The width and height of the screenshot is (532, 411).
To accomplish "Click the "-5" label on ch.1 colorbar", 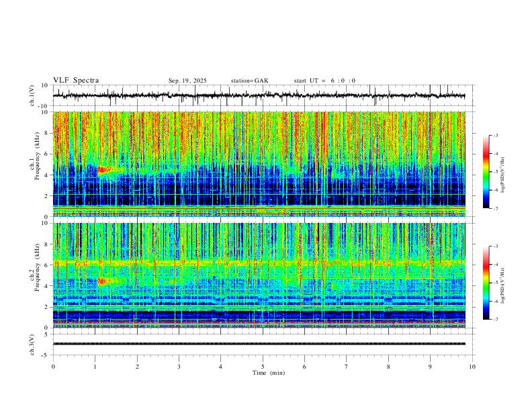I will 495,172.
